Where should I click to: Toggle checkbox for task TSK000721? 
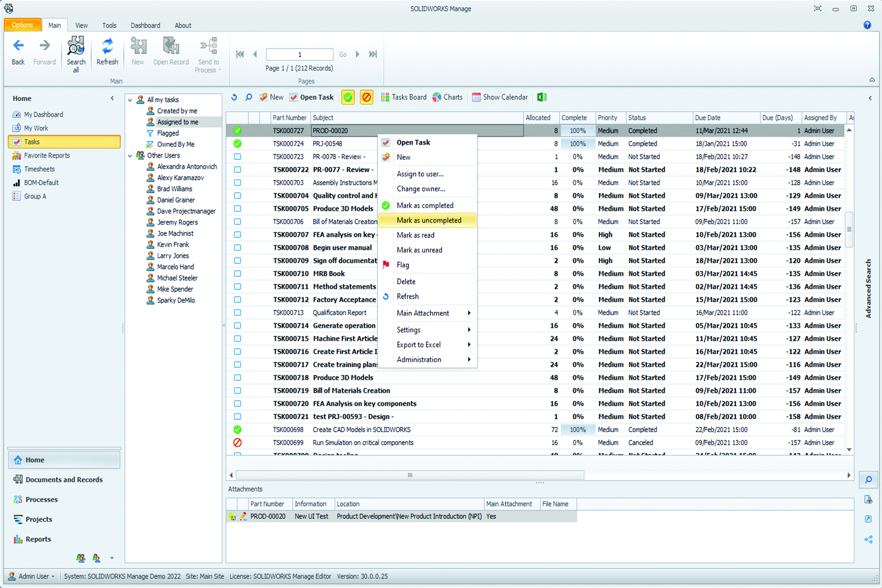tap(237, 417)
